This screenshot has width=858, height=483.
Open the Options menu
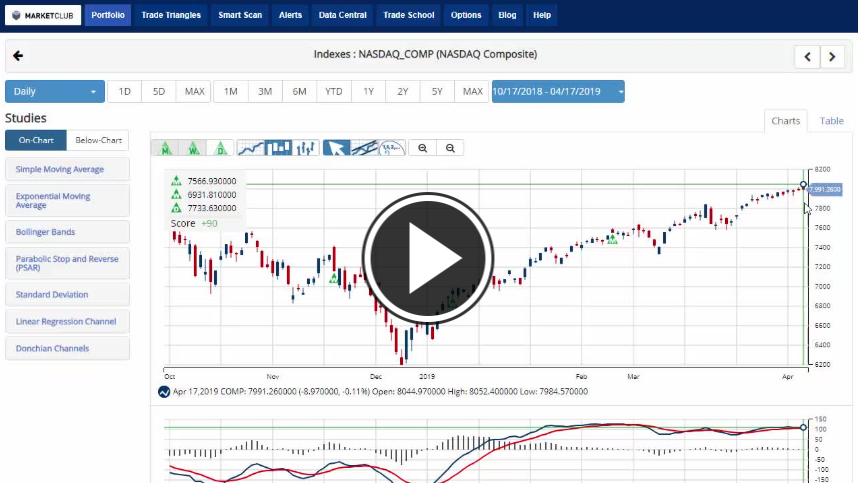point(466,15)
